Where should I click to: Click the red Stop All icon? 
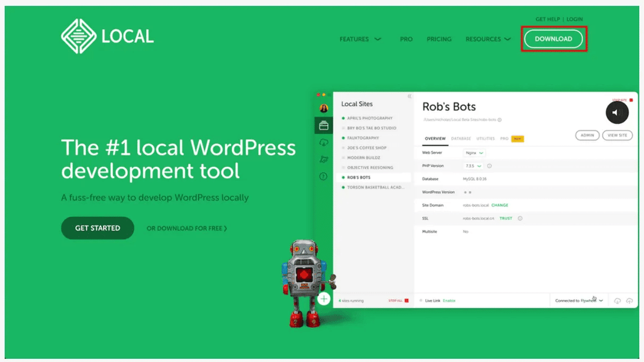tap(406, 301)
